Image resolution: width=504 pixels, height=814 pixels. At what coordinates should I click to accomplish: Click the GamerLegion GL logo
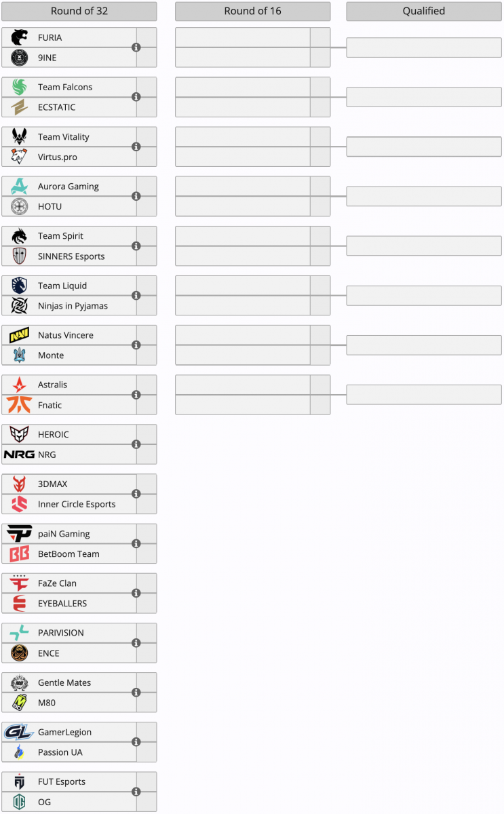(19, 732)
